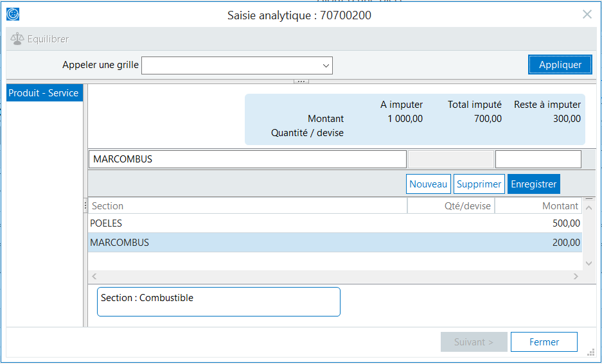602x364 pixels.
Task: Click the Nouveau button
Action: tap(428, 184)
